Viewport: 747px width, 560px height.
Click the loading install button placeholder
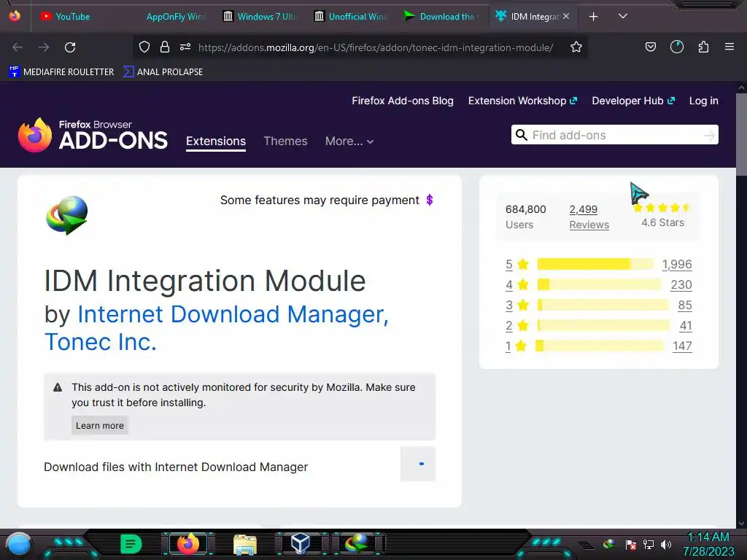click(x=418, y=464)
